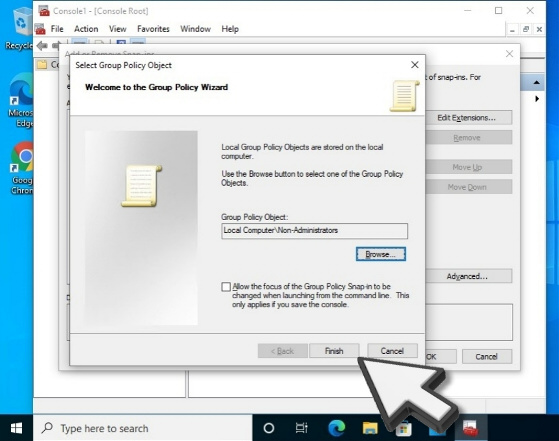Open the File menu
The height and width of the screenshot is (441, 559).
57,29
